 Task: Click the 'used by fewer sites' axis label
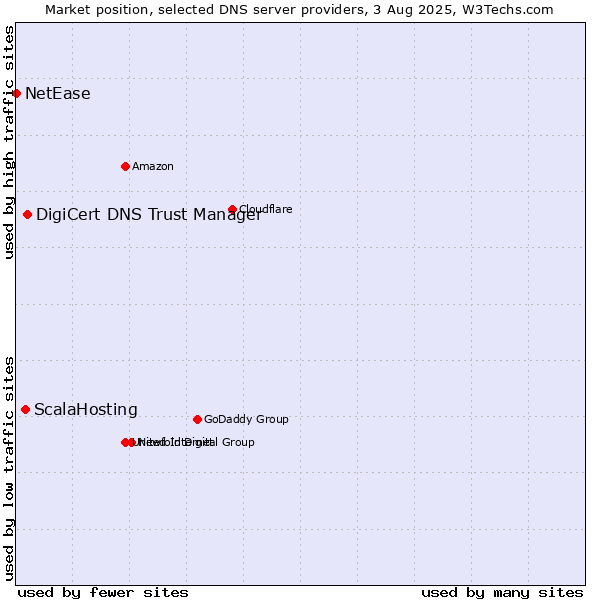103,593
